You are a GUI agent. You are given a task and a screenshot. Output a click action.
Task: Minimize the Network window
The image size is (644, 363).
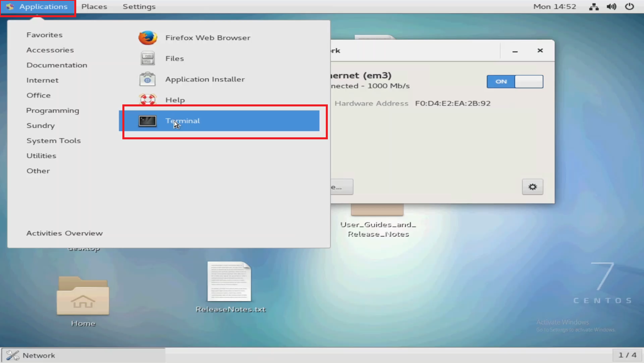click(x=515, y=51)
